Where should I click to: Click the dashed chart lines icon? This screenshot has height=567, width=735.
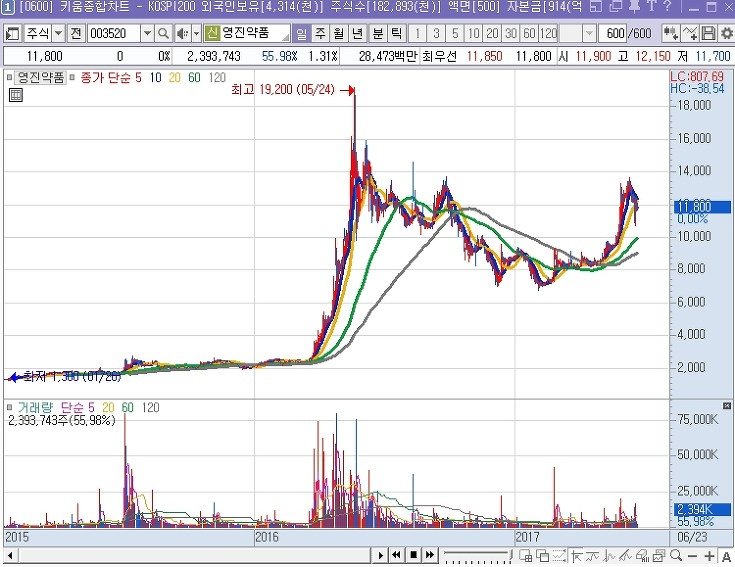click(x=559, y=556)
